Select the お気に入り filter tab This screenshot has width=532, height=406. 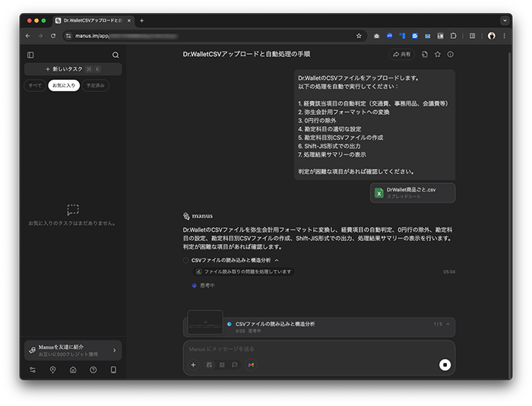click(x=64, y=85)
